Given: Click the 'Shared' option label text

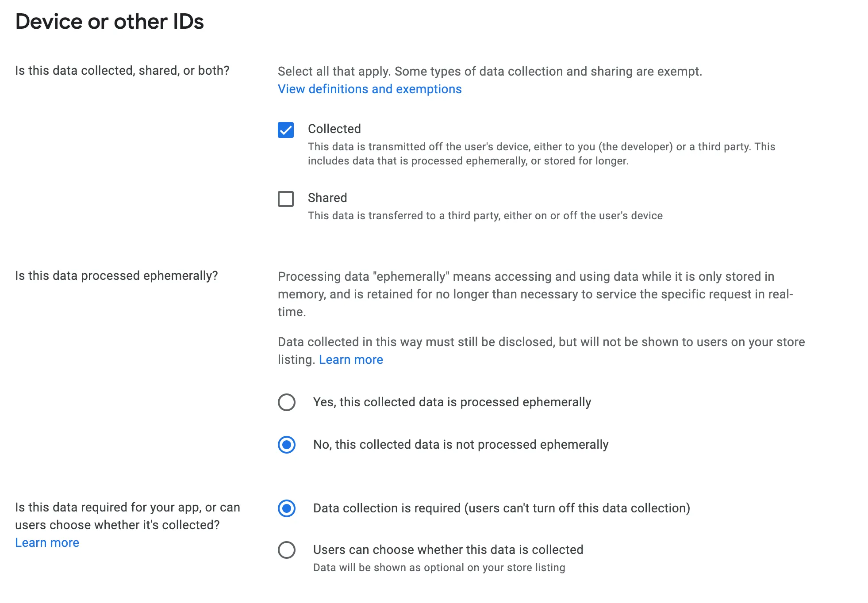Looking at the screenshot, I should point(327,198).
